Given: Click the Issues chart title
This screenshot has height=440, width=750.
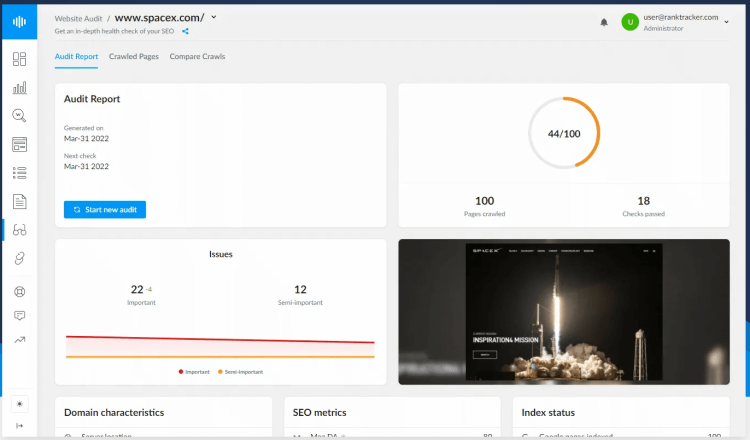Looking at the screenshot, I should 221,254.
